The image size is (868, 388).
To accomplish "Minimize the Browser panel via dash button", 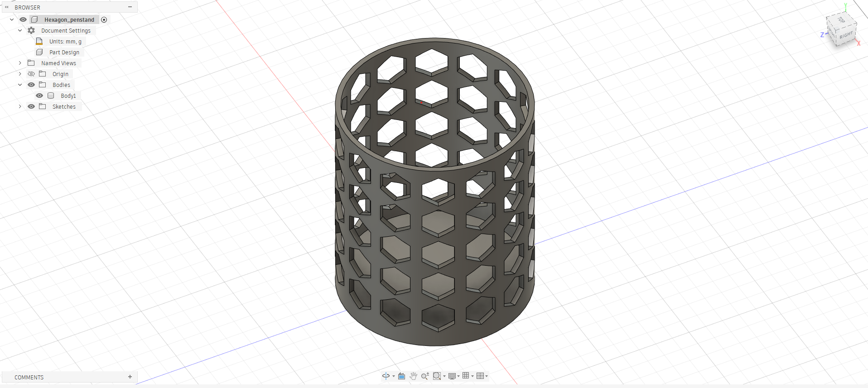I will [130, 7].
